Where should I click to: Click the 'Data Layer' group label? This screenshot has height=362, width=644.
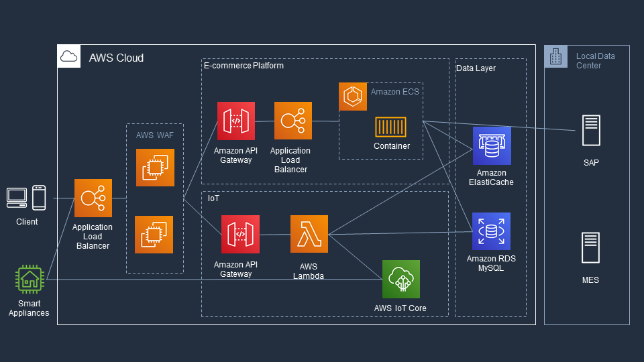pyautogui.click(x=476, y=68)
